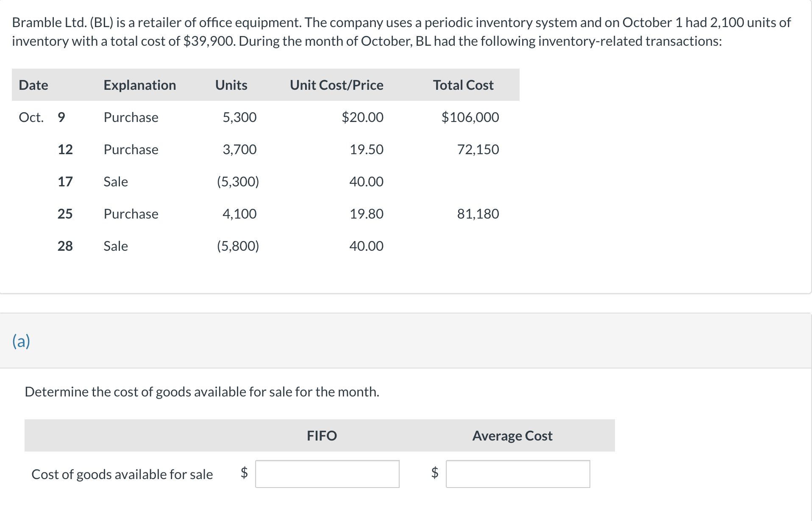Click the Total Cost column header
The width and height of the screenshot is (812, 521).
[463, 85]
